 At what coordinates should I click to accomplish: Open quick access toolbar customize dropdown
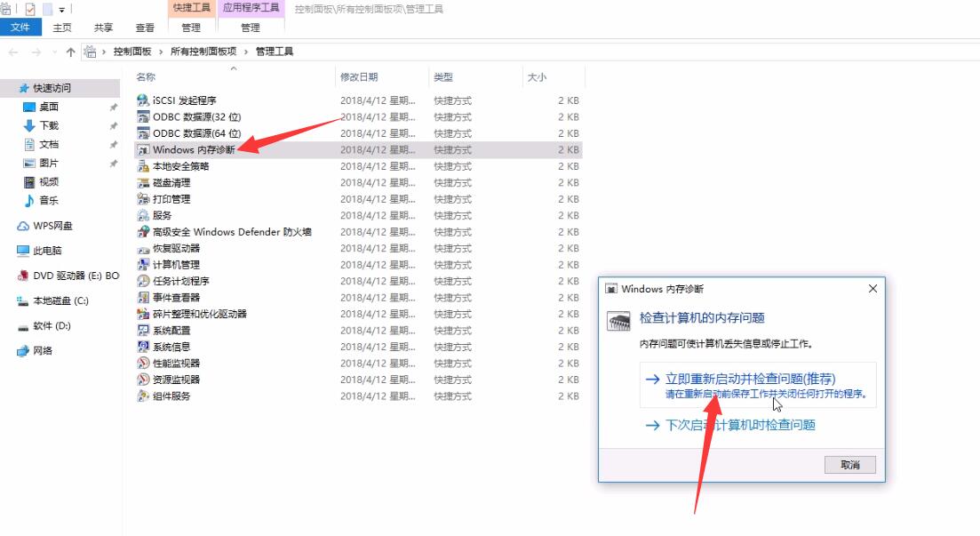tap(62, 10)
